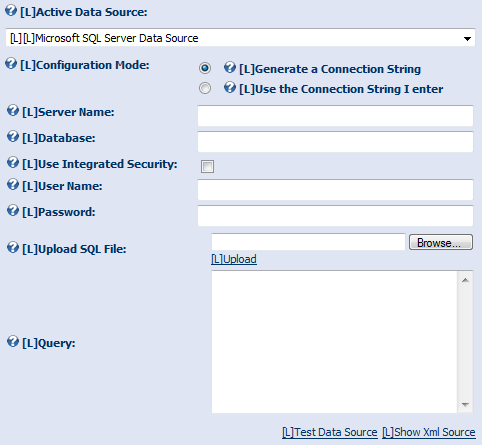The width and height of the screenshot is (482, 445).
Task: Click help icon next to Use the Connection String I enter
Action: (230, 88)
